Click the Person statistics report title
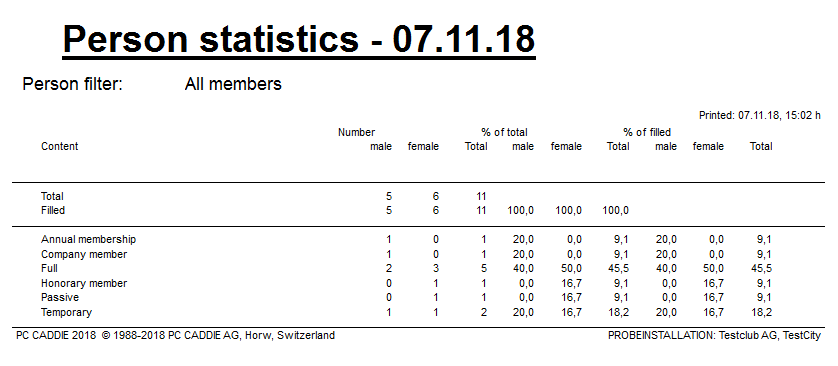Viewport: 838px width, 366px height. 299,38
